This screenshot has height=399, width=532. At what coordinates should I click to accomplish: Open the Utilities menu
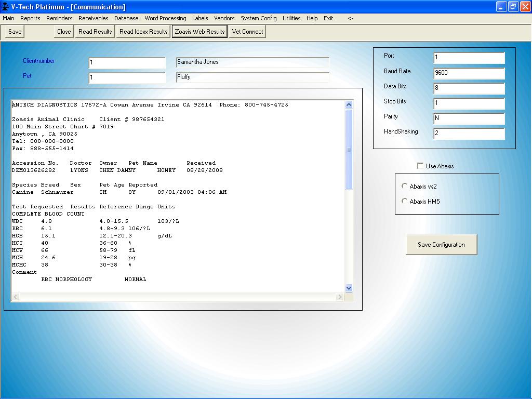(291, 18)
